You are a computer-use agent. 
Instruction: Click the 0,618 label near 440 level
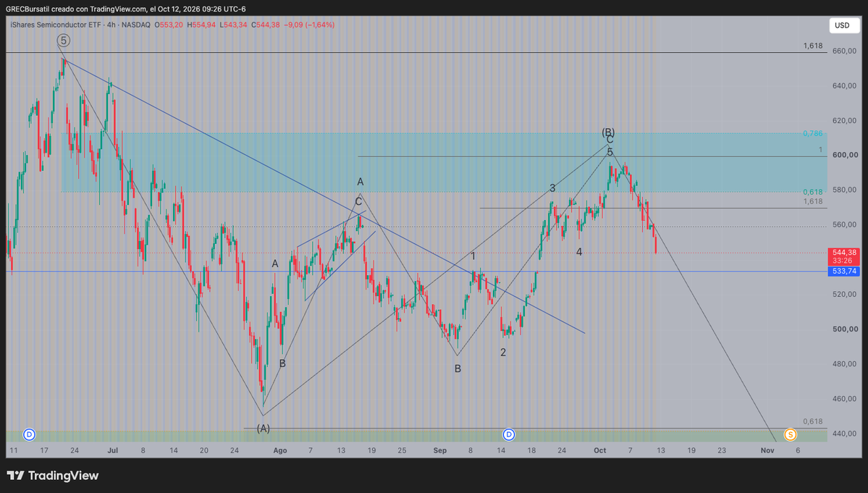(813, 421)
